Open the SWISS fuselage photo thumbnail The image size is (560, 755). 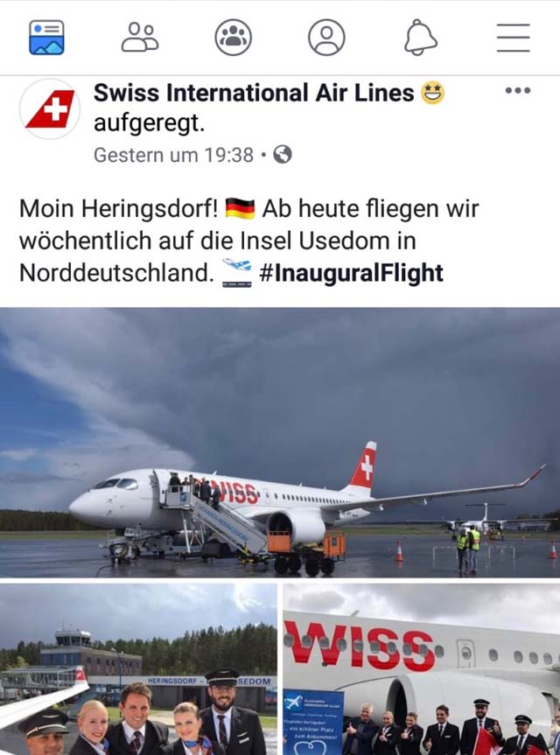click(x=422, y=669)
